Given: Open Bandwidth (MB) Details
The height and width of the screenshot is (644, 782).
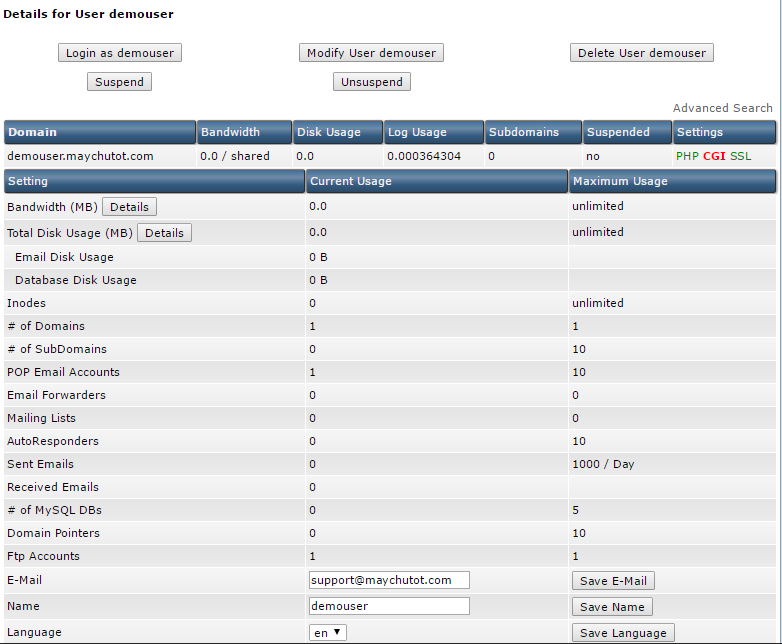Looking at the screenshot, I should (129, 207).
